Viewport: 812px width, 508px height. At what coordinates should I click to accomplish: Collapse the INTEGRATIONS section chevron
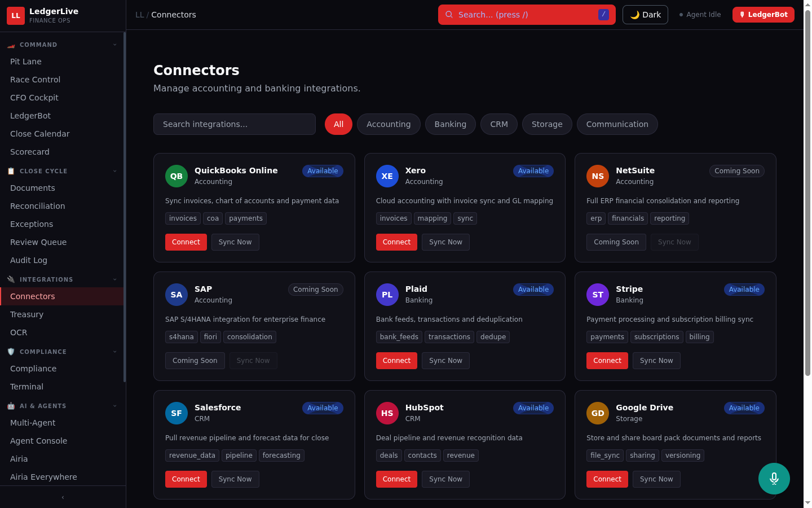pyautogui.click(x=115, y=279)
